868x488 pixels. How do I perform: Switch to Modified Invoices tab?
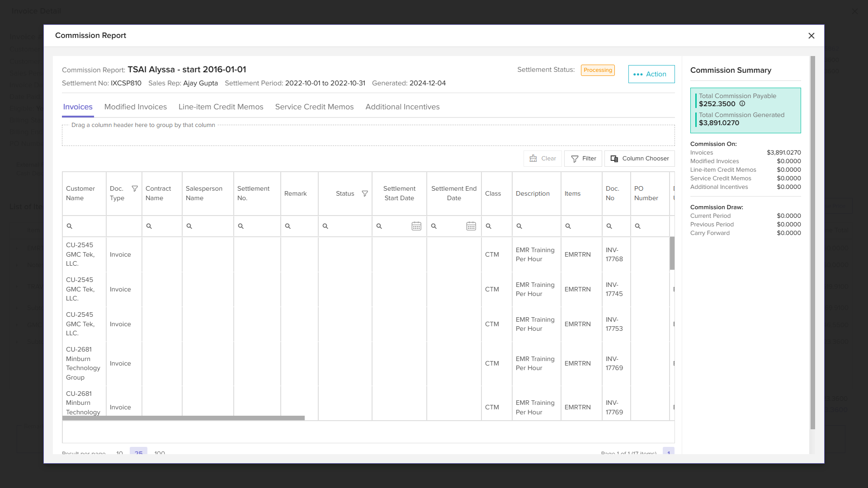(x=135, y=107)
